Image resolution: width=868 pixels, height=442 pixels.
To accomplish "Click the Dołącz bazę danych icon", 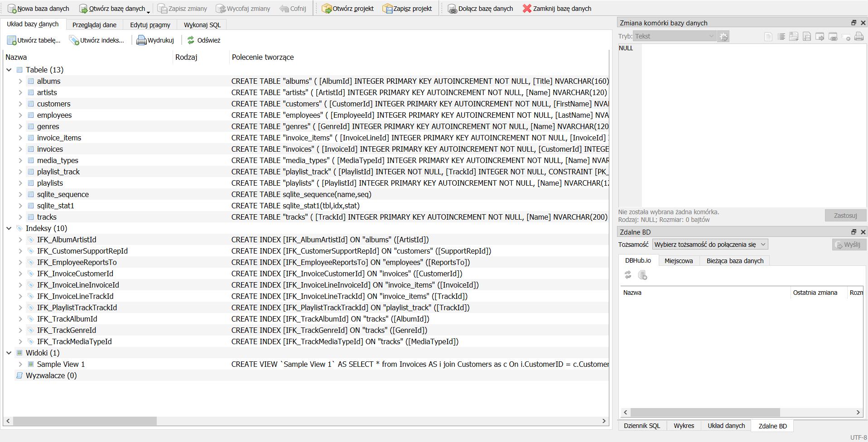I will (452, 9).
